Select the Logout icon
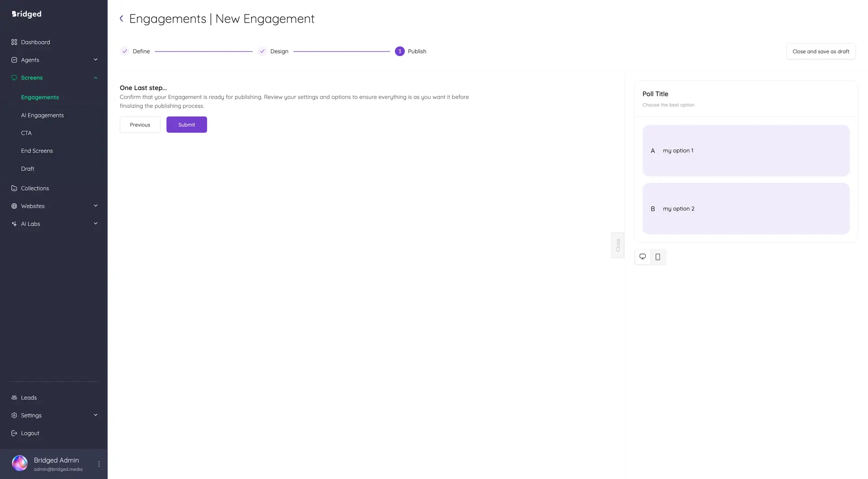 14,432
